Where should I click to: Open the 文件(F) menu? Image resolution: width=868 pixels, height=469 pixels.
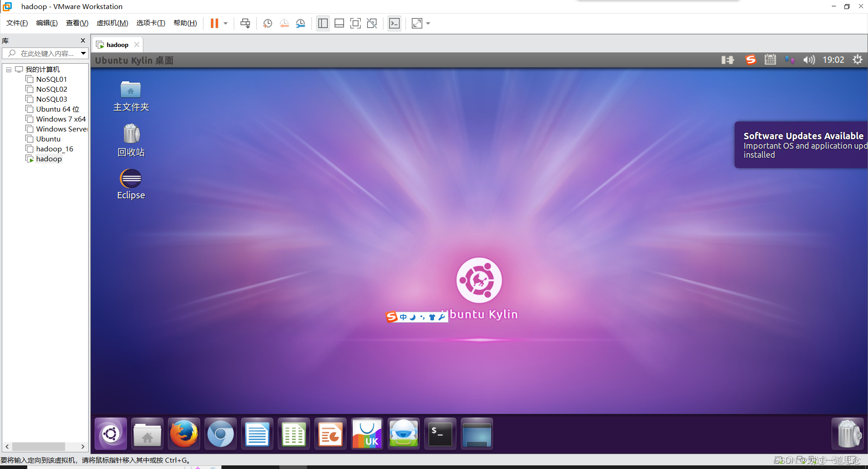(x=17, y=23)
